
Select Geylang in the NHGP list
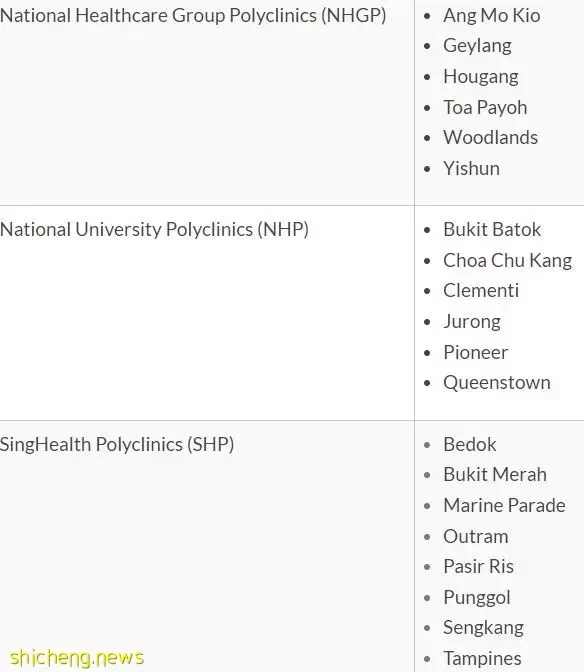(477, 46)
